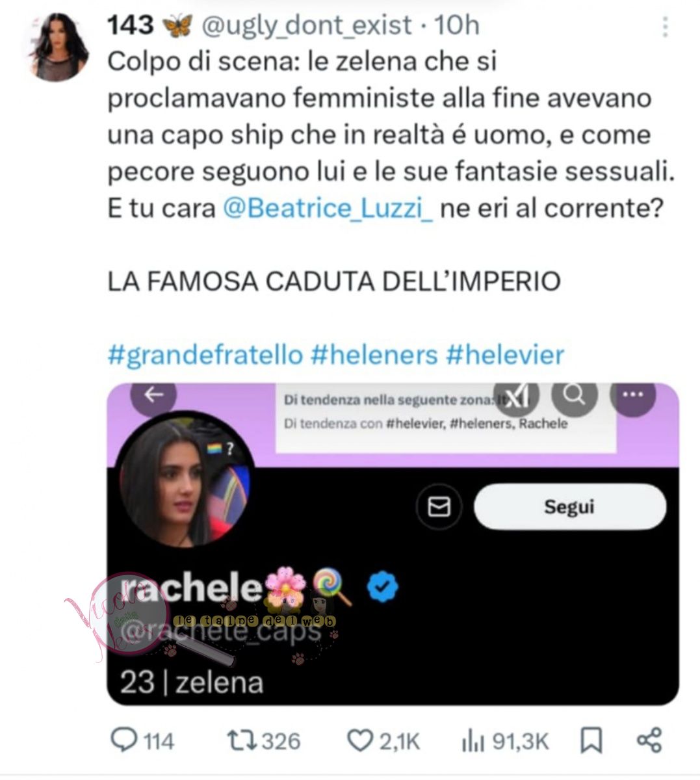Like the tweet with the heart icon
700x780 pixels.
[359, 740]
